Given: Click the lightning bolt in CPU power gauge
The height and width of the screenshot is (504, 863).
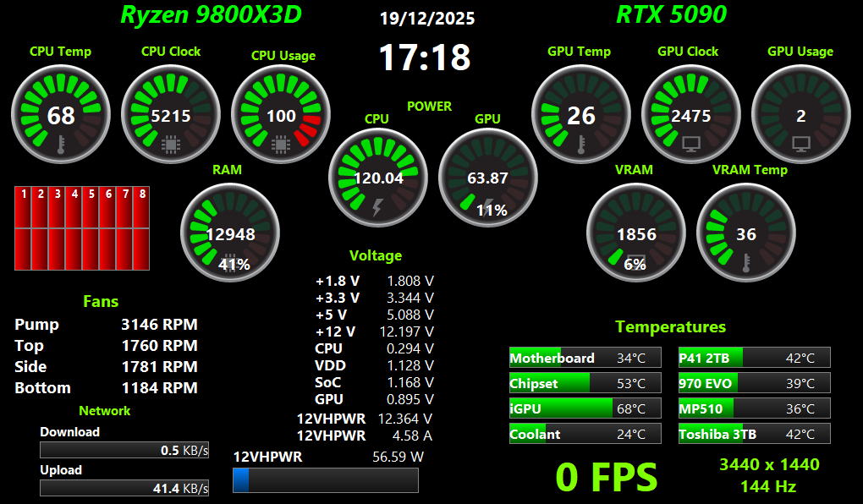Looking at the screenshot, I should (x=377, y=207).
